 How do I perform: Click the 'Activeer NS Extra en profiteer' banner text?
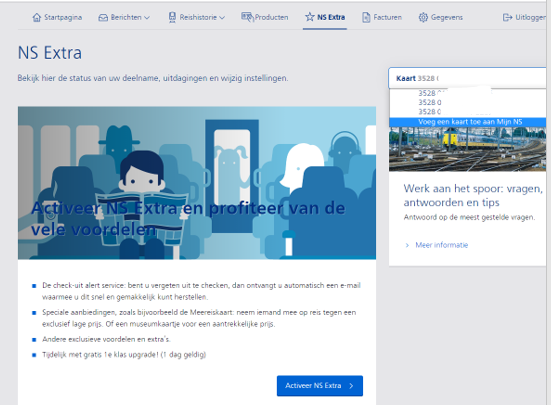[x=188, y=219]
